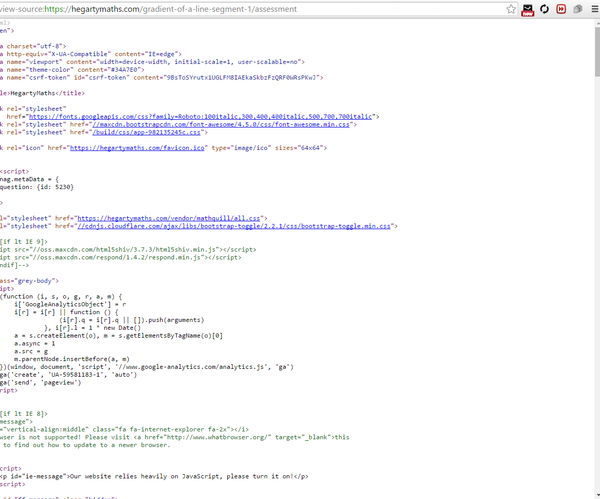Image resolution: width=600 pixels, height=499 pixels.
Task: Open the mathquill all.css link
Action: tap(169, 218)
